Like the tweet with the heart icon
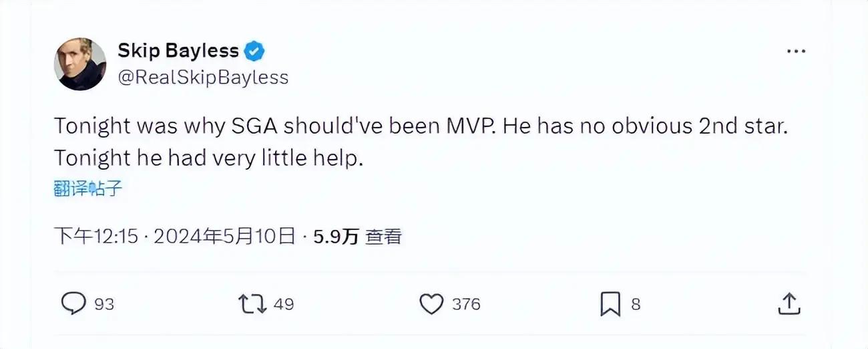 point(431,304)
